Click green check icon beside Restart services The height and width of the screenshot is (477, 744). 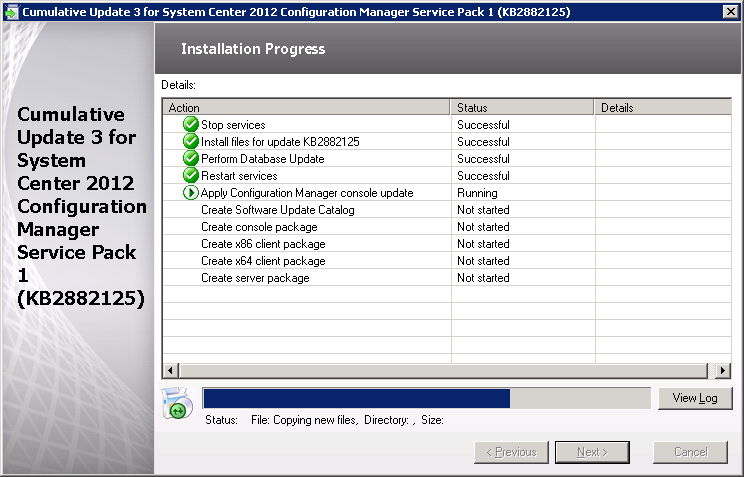(x=190, y=176)
